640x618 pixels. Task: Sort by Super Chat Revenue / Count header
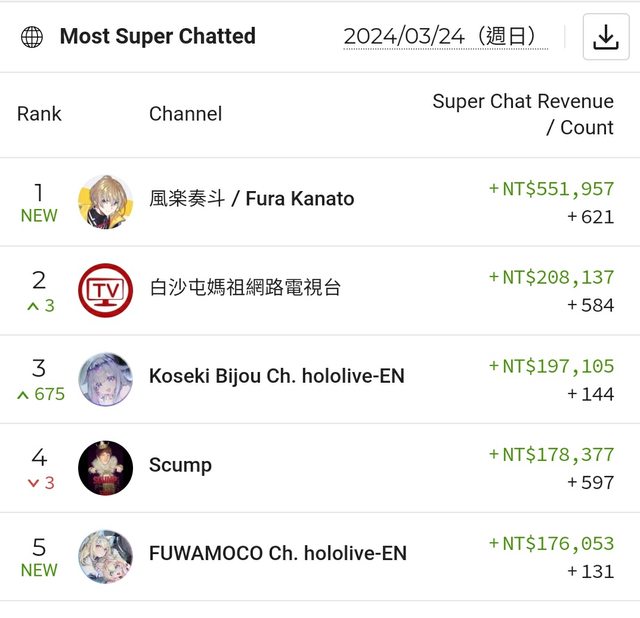tap(523, 114)
